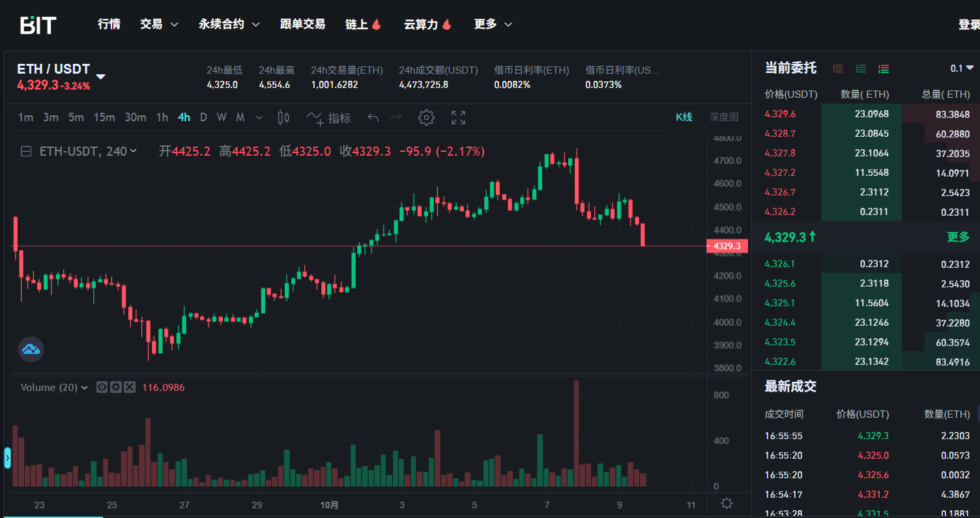Select the 1h timeframe tab

[162, 117]
